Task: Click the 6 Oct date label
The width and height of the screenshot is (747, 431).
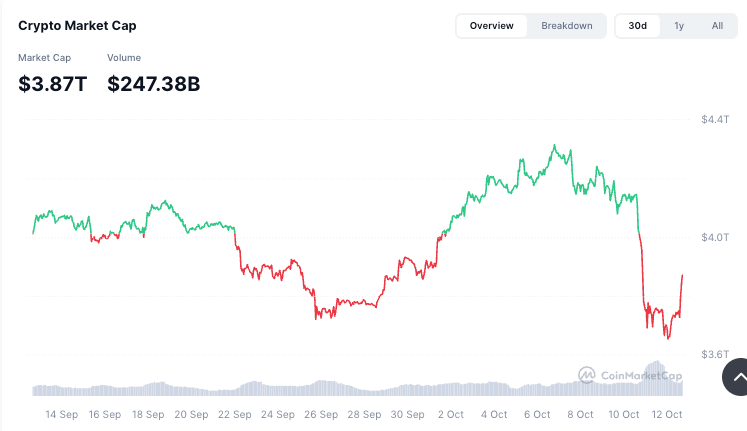Action: 537,414
